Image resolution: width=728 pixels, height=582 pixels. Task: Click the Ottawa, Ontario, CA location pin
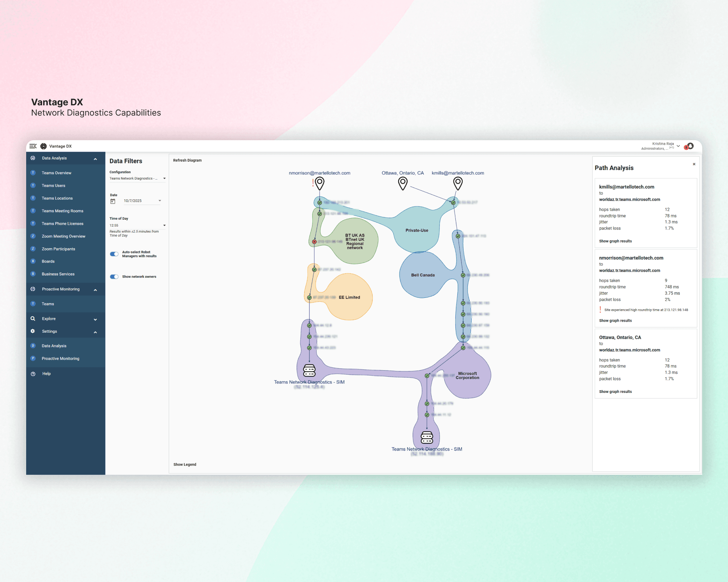click(x=403, y=183)
